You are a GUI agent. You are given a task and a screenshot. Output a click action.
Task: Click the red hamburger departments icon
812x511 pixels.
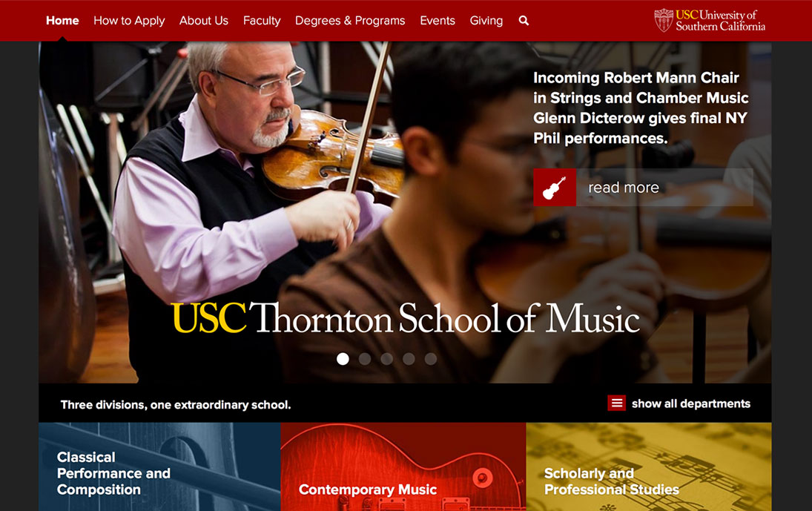point(616,403)
